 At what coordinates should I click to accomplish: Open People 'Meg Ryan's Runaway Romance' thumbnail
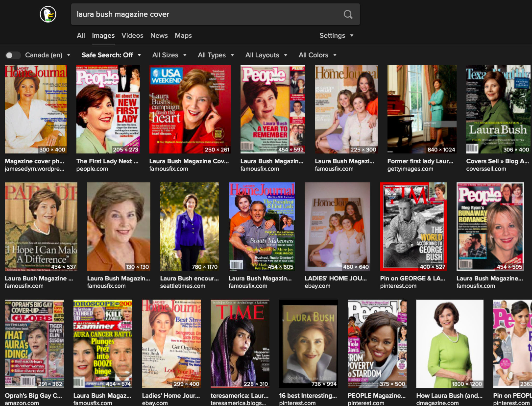(490, 227)
